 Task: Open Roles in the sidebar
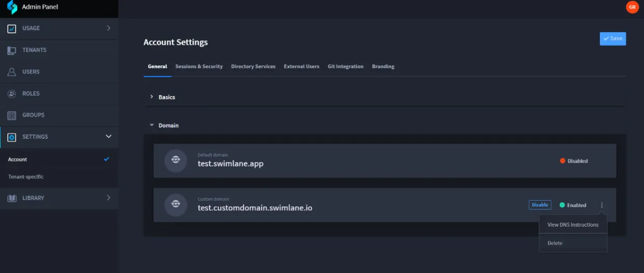coord(59,94)
